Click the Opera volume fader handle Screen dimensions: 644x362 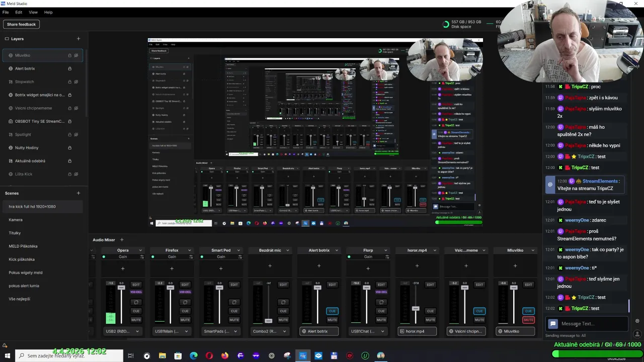[x=121, y=287]
